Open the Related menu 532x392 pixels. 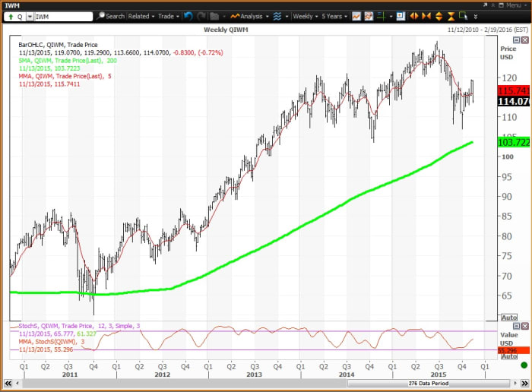(x=141, y=16)
